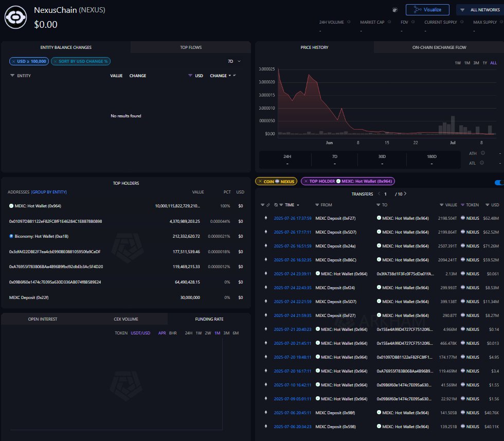504x441 pixels.
Task: Click the USD column filter icon
Action: (190, 75)
